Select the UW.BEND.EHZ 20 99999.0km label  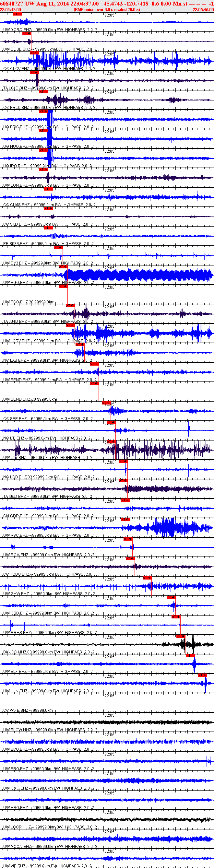[x=30, y=400]
